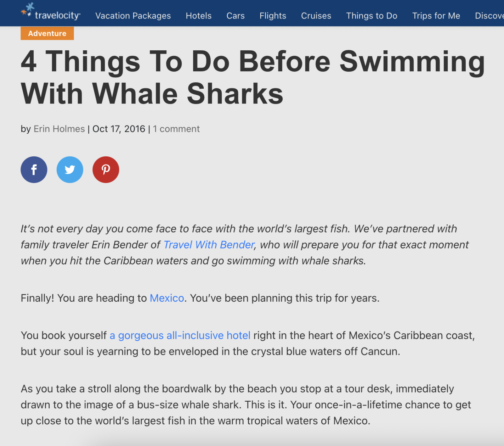Open gorgeous all-inclusive hotel link

(180, 335)
